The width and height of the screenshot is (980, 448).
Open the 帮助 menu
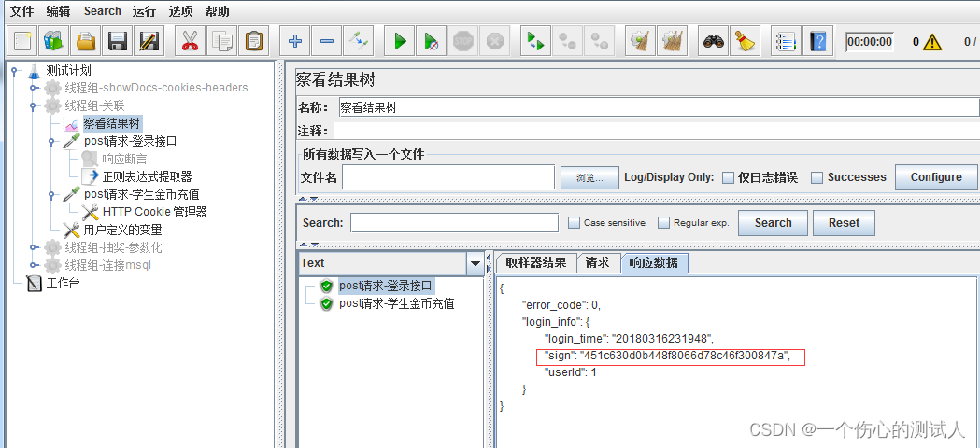coord(216,11)
